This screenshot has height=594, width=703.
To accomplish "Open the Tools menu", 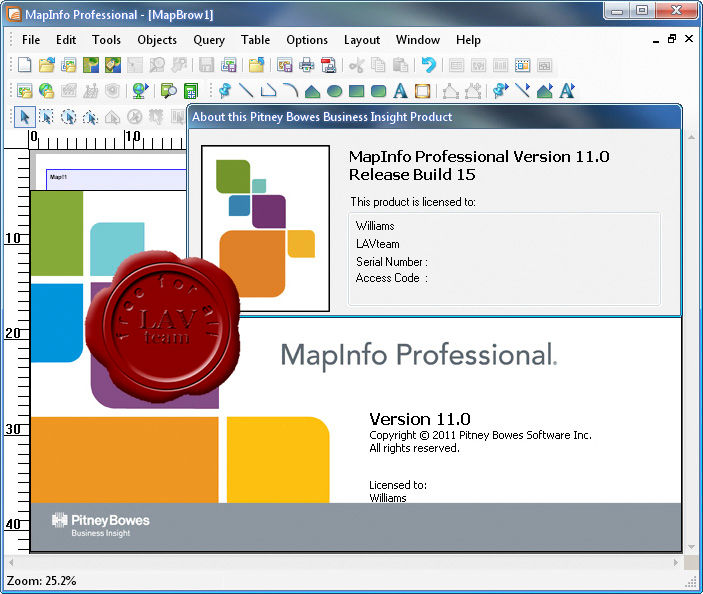I will point(106,40).
